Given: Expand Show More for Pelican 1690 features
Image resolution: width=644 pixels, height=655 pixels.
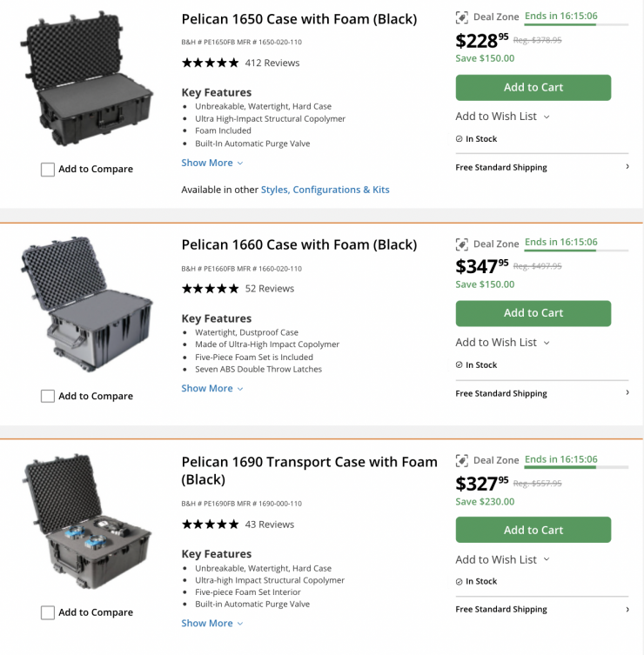Looking at the screenshot, I should [212, 624].
